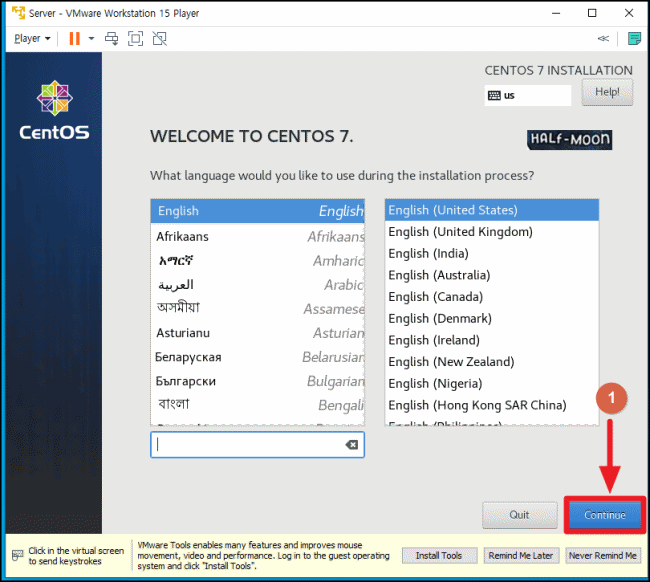Collapse toolbar with double chevron icon
The image size is (650, 582).
pyautogui.click(x=603, y=39)
